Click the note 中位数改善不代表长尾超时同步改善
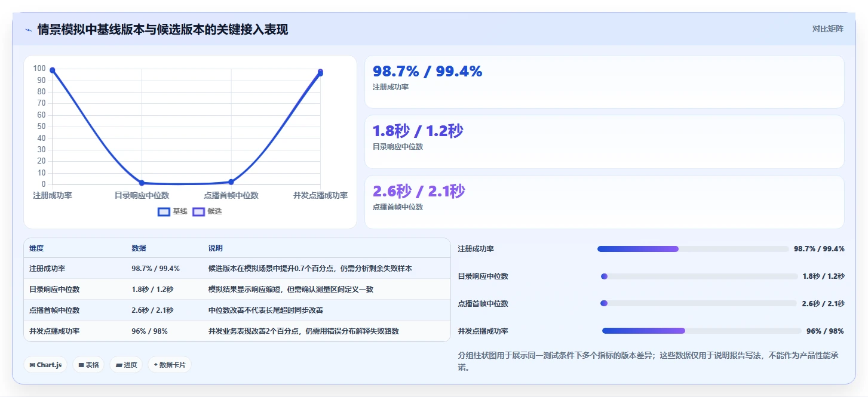The image size is (868, 397). click(x=266, y=310)
